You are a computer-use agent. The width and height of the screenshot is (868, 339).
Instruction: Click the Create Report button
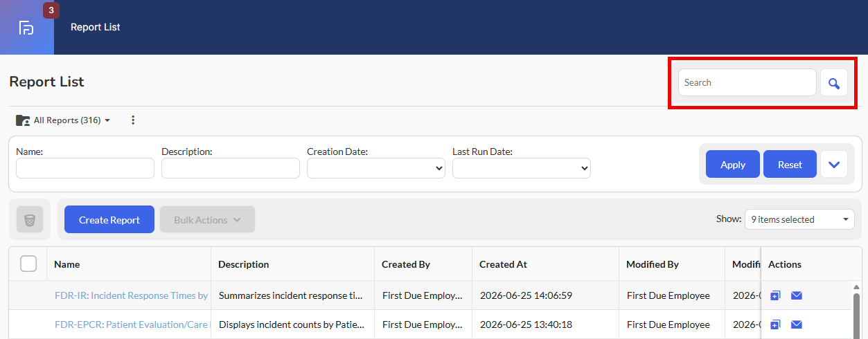(109, 220)
